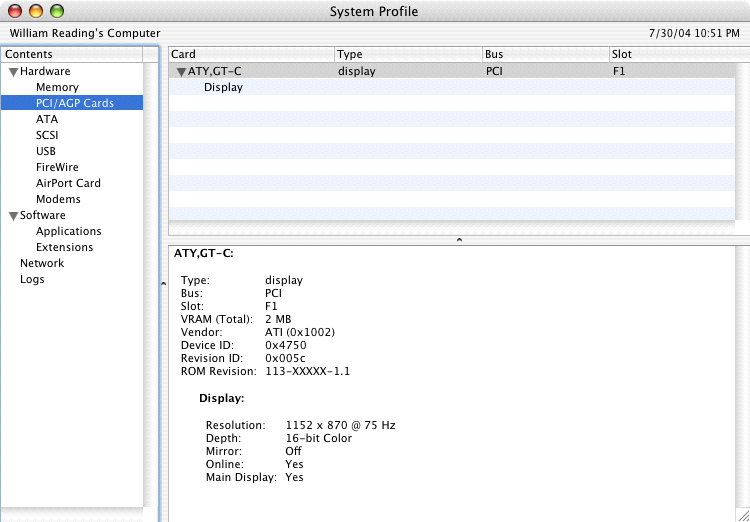Collapse the Hardware disclosure triangle
Image resolution: width=750 pixels, height=522 pixels.
click(x=13, y=72)
